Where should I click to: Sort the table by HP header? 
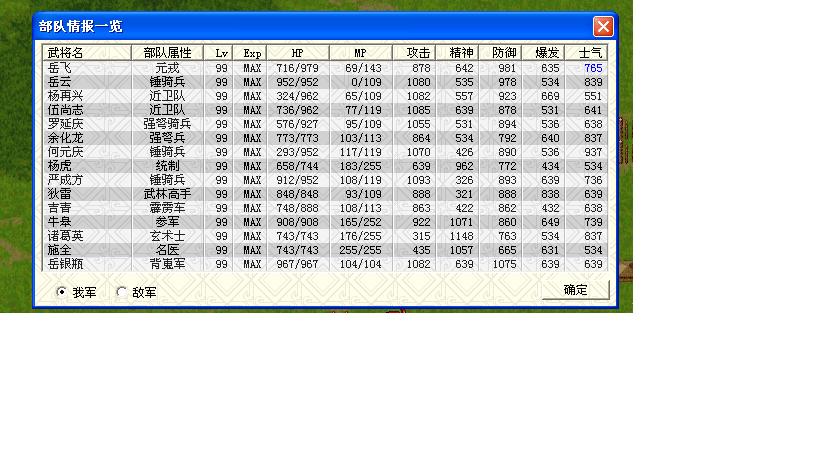(298, 52)
